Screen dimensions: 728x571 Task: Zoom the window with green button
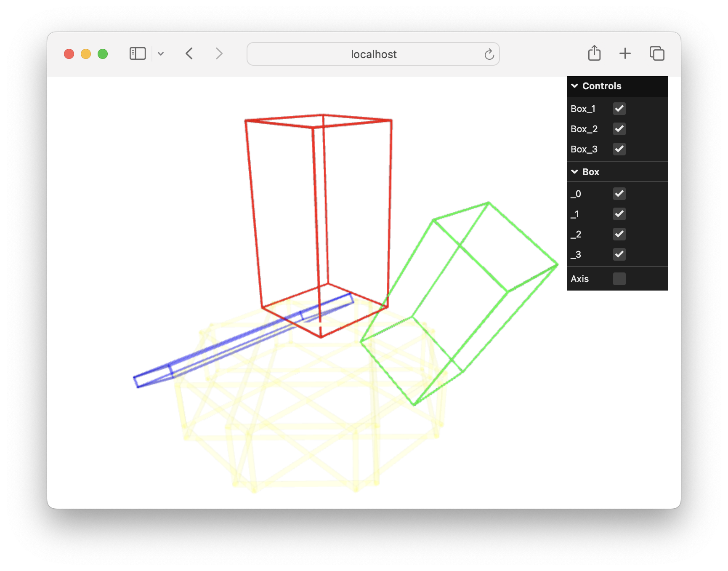point(103,54)
